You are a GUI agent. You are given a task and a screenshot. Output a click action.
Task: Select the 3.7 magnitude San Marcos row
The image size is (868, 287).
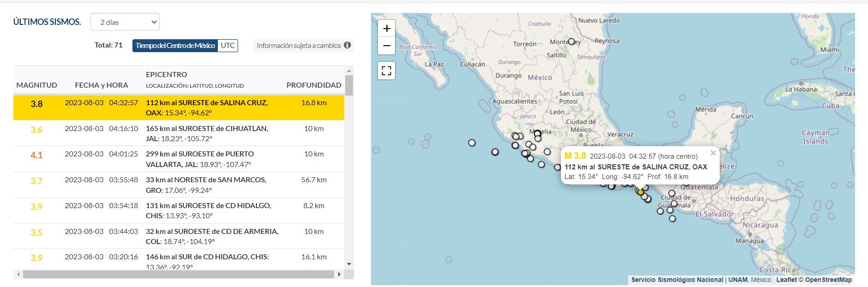pos(179,185)
